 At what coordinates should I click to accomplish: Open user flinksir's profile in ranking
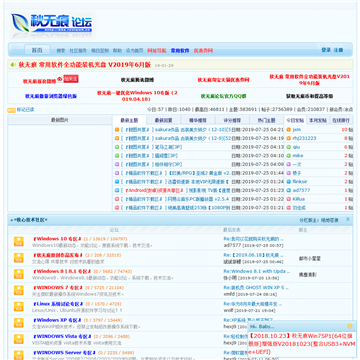point(300,182)
